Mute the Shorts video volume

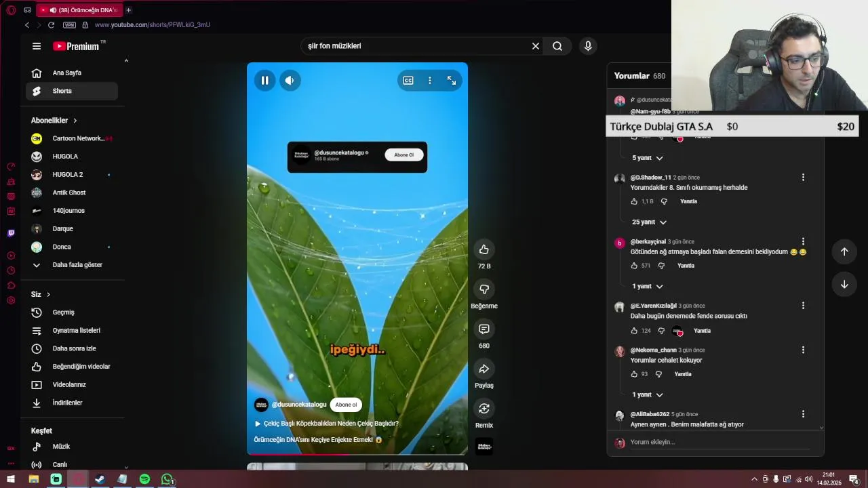coord(290,81)
